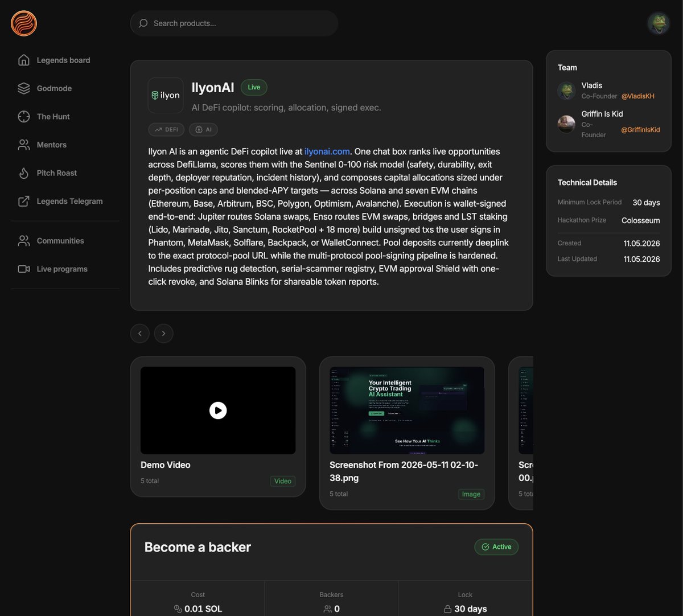Click the Become a backer heading
Screen dimensions: 683x616
pos(198,547)
